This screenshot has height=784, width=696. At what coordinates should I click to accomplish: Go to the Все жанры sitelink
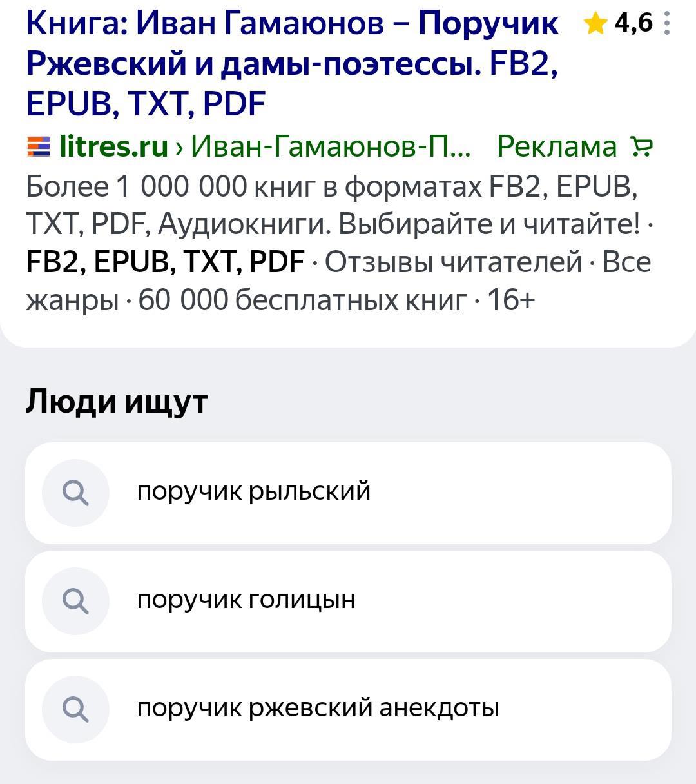[x=71, y=300]
